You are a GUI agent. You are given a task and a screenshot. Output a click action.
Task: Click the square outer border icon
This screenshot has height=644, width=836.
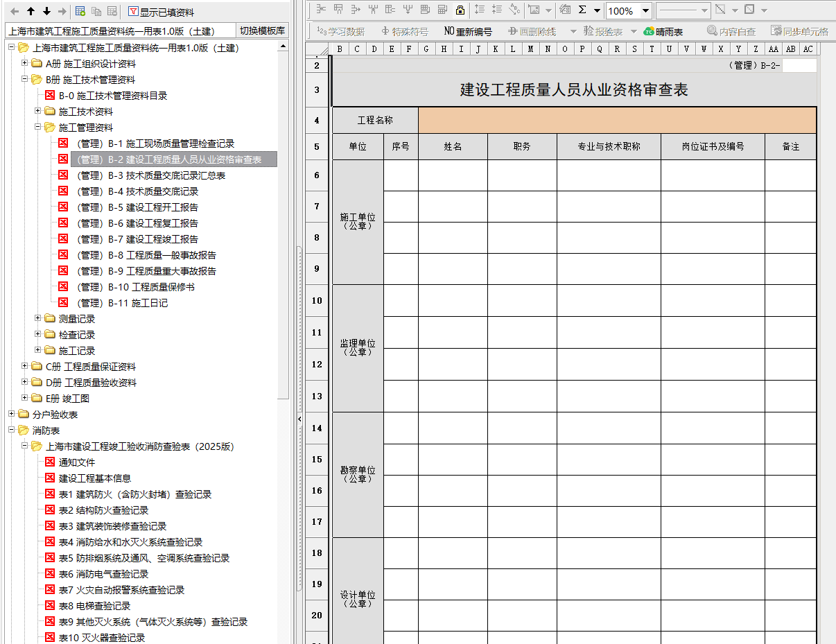tap(749, 10)
